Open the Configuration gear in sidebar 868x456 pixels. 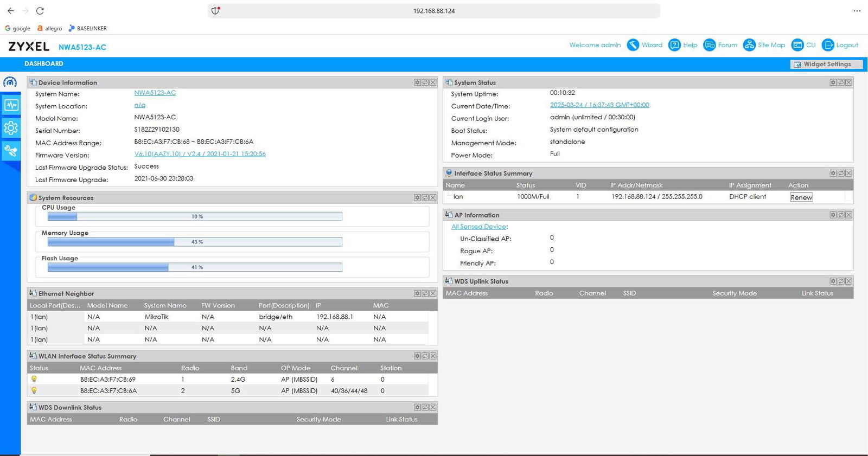coord(11,128)
